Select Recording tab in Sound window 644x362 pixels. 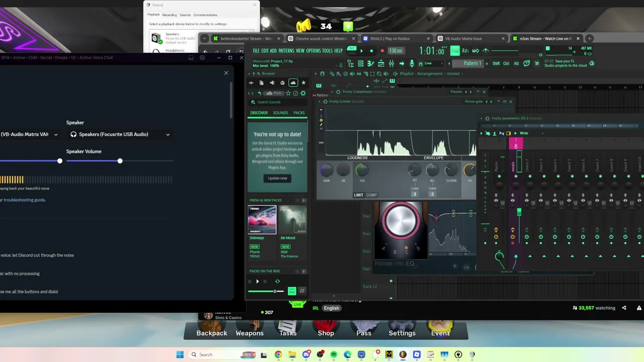[170, 15]
